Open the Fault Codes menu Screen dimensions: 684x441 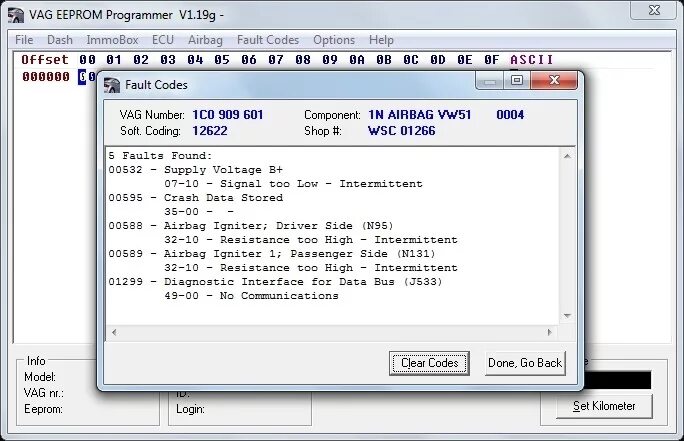click(268, 40)
